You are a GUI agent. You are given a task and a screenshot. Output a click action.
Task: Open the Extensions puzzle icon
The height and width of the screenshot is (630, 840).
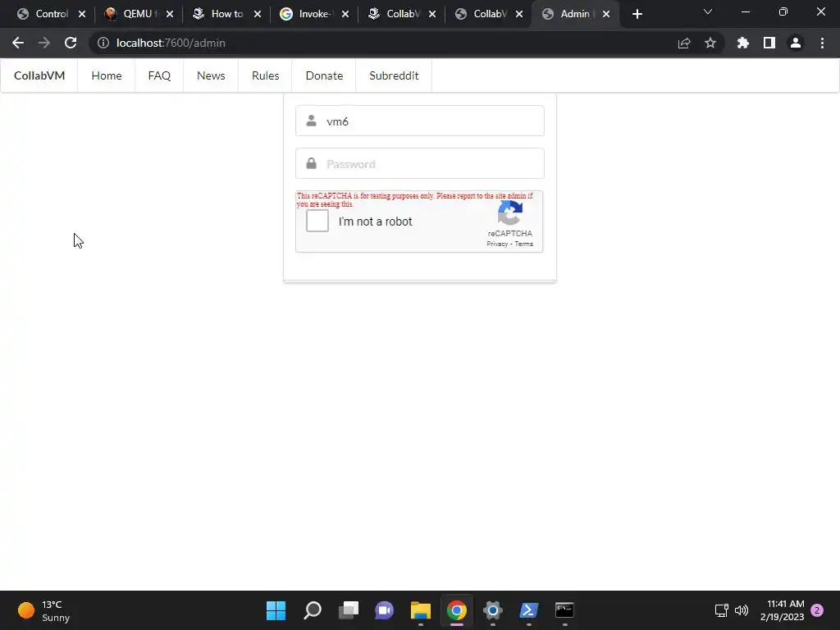742,43
